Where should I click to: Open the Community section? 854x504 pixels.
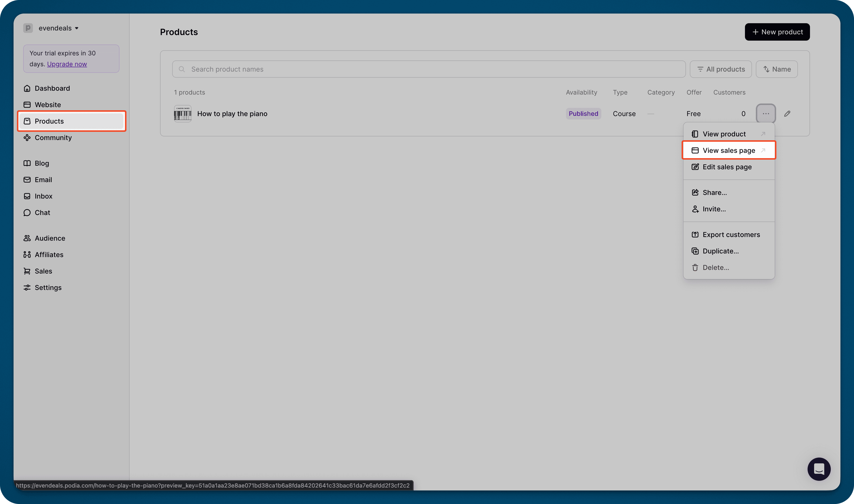point(53,137)
